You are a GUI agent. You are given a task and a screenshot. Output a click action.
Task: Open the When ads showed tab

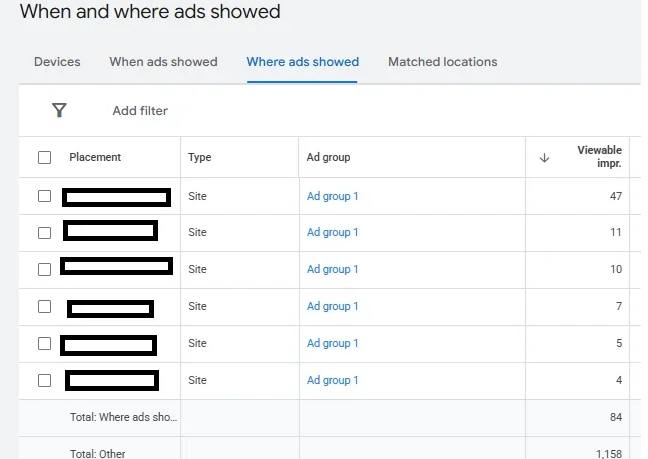tap(163, 62)
